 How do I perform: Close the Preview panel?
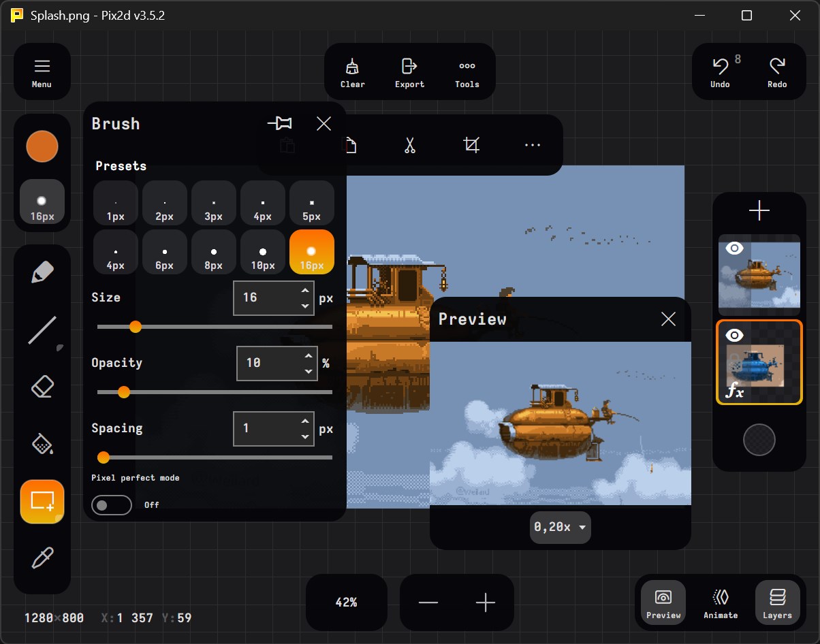pos(669,319)
